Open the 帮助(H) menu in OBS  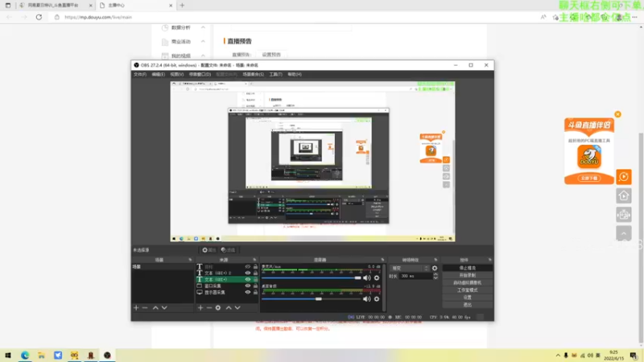[x=295, y=74]
